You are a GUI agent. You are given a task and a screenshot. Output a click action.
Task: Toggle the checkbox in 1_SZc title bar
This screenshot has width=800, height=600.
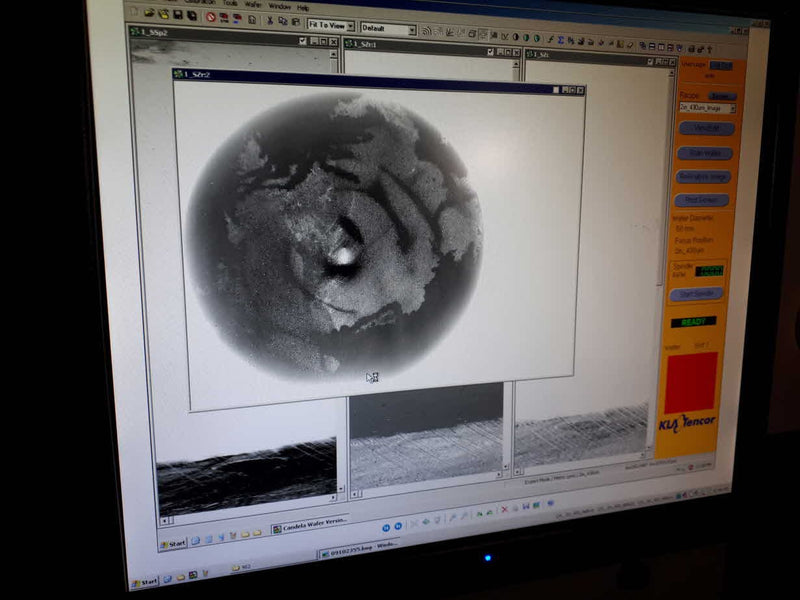650,61
